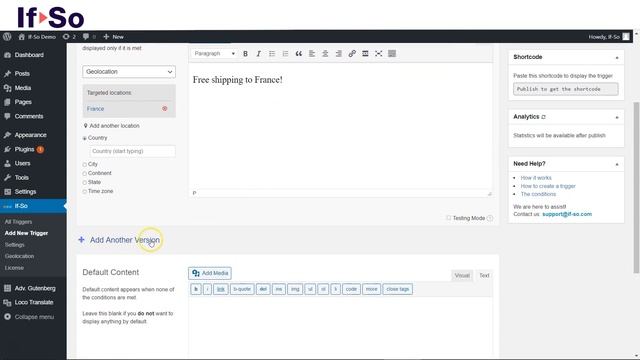Insert or edit link icon
640x360 pixels.
[x=352, y=53]
